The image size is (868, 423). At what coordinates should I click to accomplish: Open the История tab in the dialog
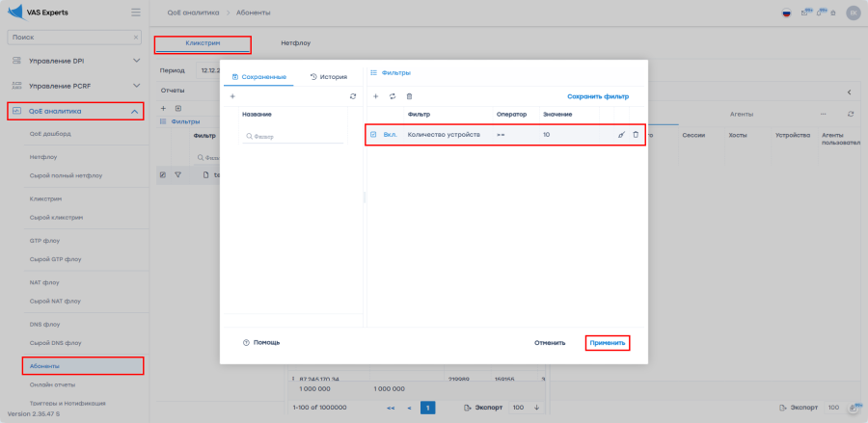(x=329, y=77)
